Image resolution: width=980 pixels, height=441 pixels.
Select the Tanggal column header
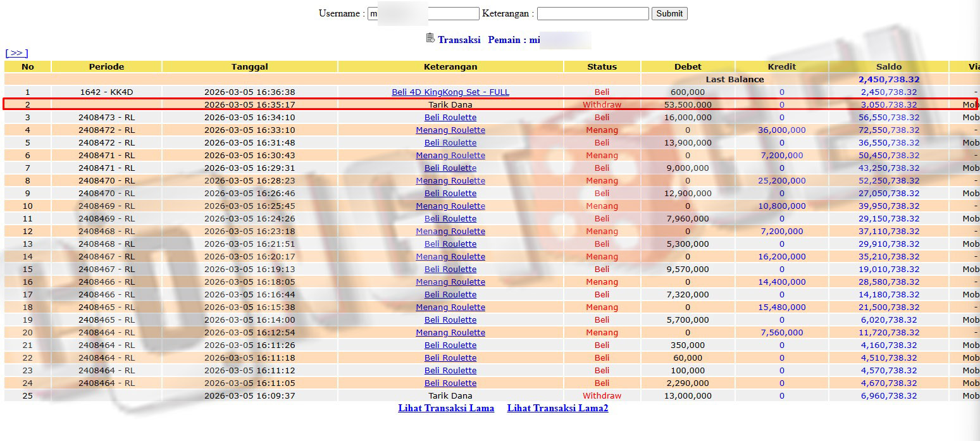249,66
